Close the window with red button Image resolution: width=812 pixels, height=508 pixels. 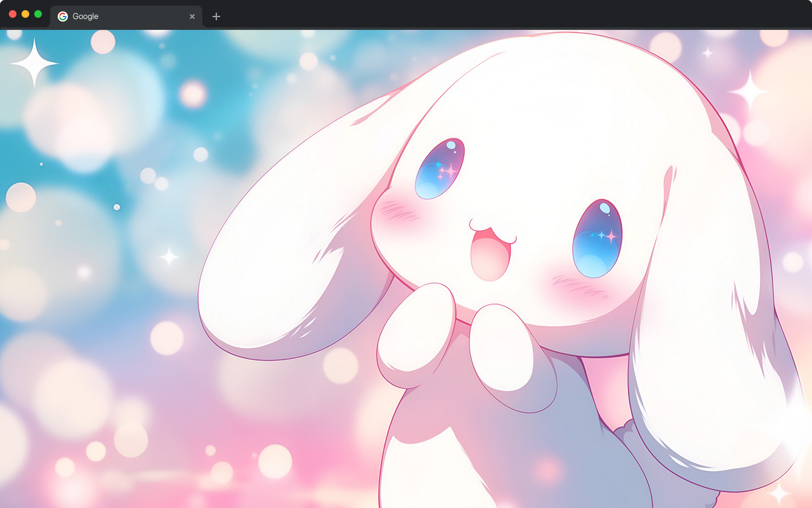[x=13, y=14]
